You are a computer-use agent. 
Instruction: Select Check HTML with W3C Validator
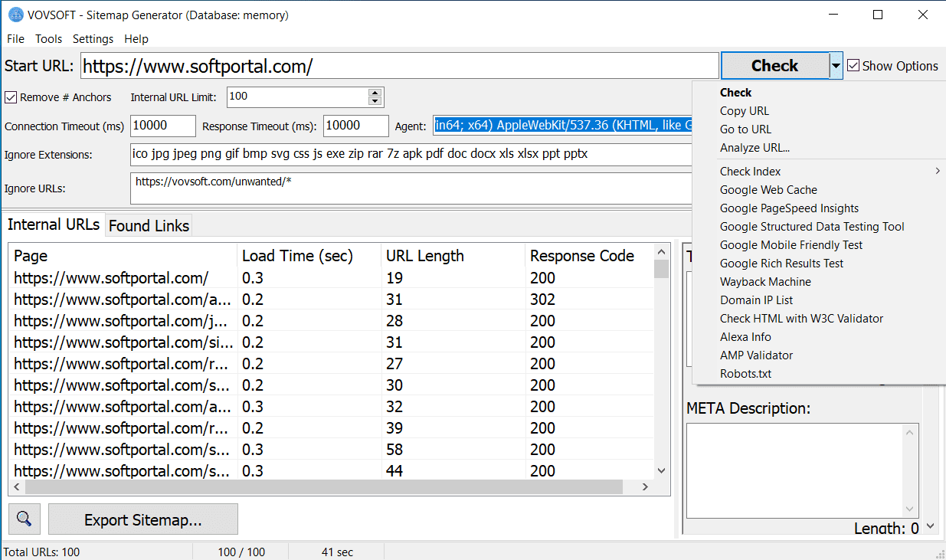(x=801, y=319)
